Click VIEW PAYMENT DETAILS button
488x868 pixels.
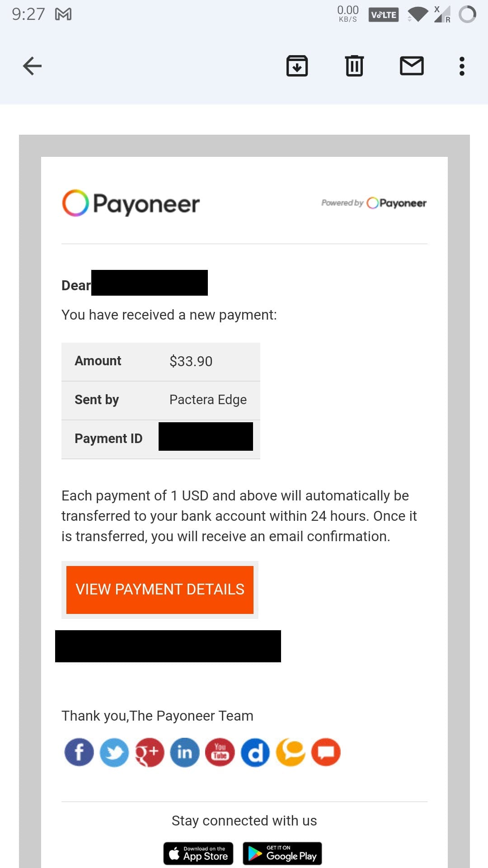160,590
